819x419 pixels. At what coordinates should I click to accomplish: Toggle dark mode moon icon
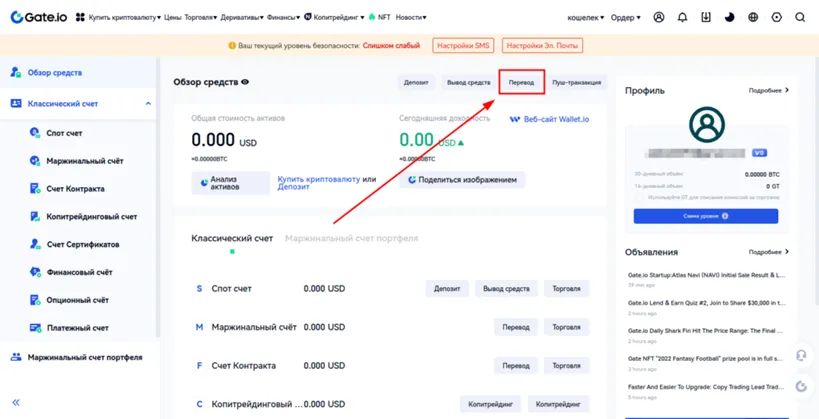729,17
